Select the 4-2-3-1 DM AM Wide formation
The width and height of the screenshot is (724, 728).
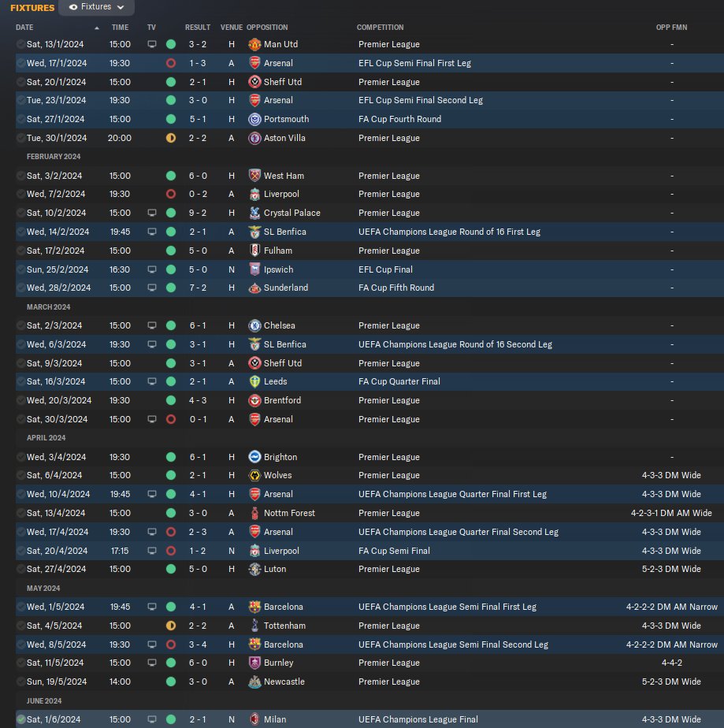pyautogui.click(x=671, y=513)
